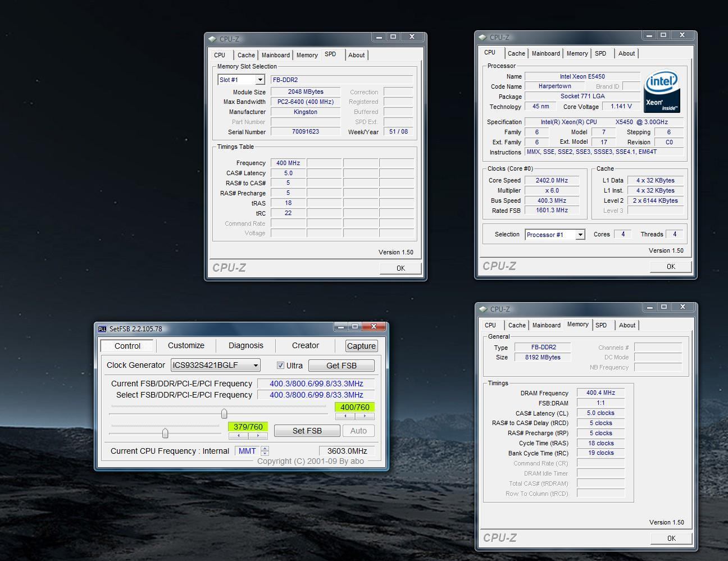Click right arrow under 379/760 value
728x561 pixels.
point(258,436)
